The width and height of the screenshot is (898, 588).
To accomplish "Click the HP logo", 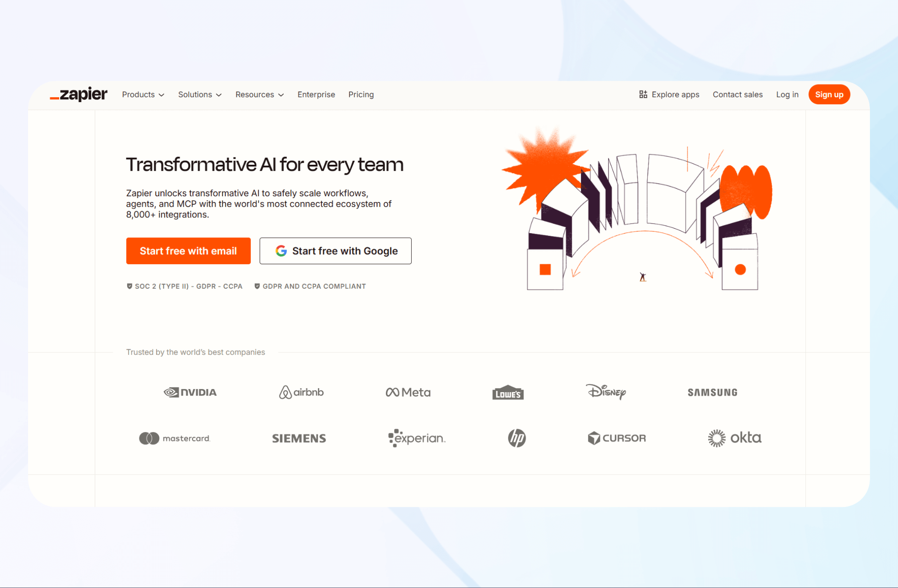I will pos(517,438).
